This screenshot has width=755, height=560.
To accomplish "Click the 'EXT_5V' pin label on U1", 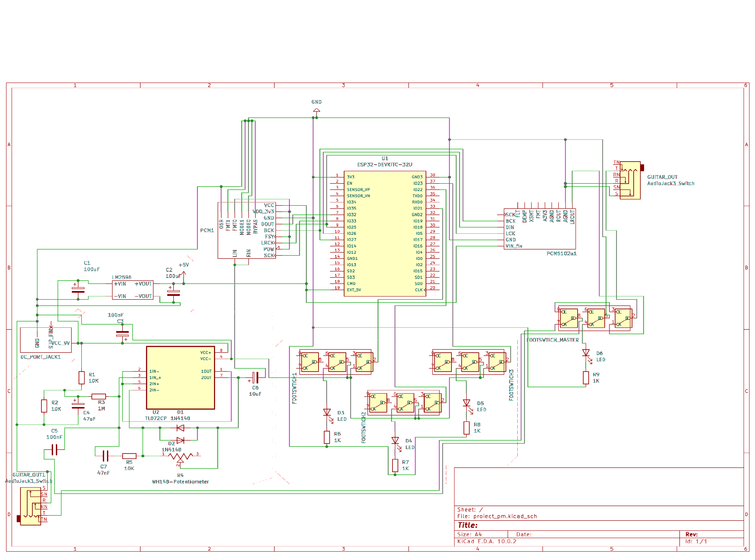I will click(354, 290).
